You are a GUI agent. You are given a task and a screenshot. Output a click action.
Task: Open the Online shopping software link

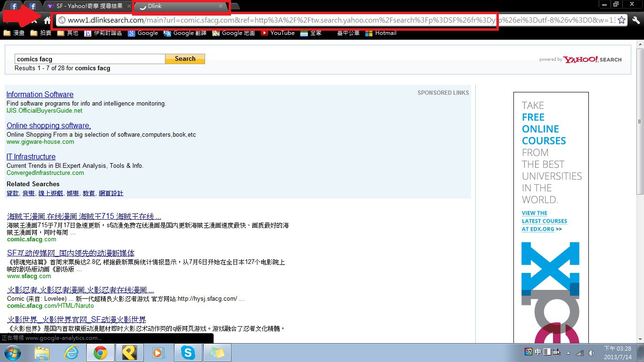49,125
